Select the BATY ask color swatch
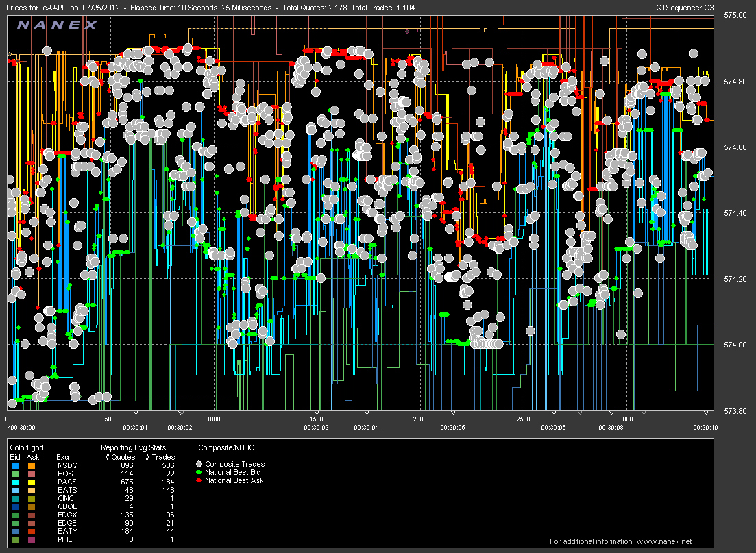 32,531
